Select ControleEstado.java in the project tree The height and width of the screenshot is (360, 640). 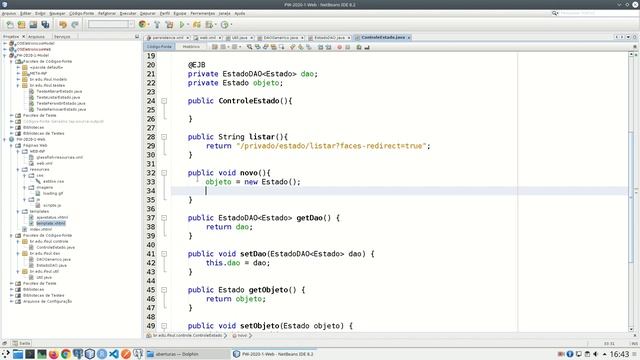(55, 247)
